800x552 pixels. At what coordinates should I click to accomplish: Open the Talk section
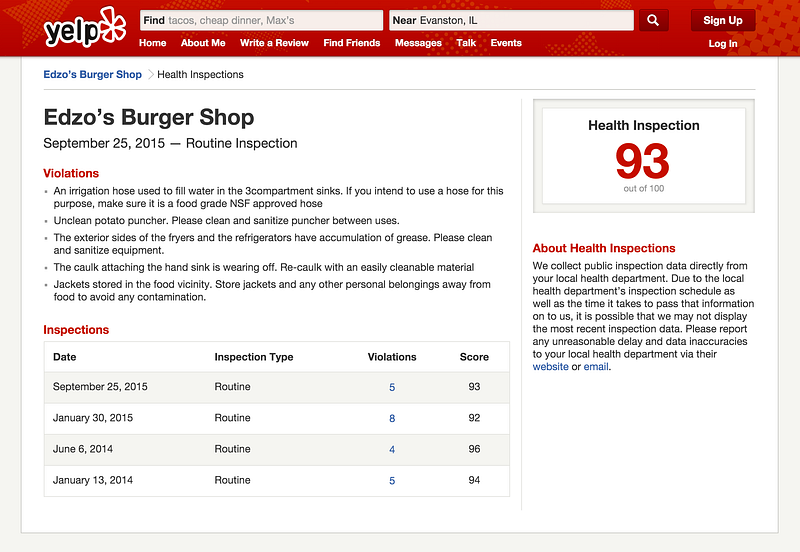point(466,43)
